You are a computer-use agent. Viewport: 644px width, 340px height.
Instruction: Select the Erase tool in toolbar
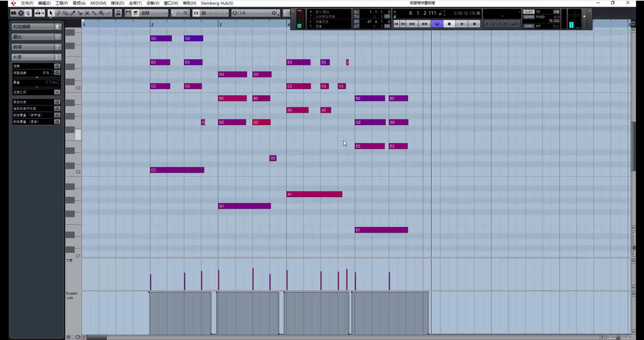tap(65, 13)
